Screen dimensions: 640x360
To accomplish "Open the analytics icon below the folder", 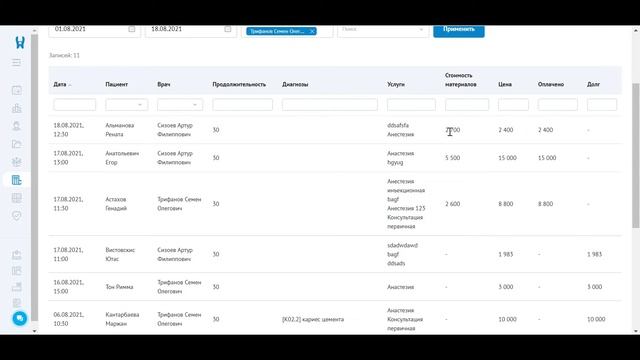I will 16,162.
